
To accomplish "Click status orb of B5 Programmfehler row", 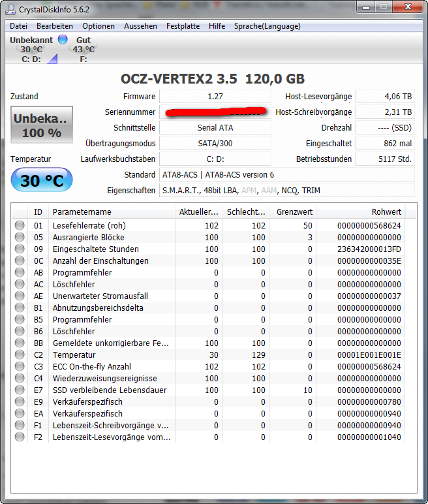I will (20, 319).
